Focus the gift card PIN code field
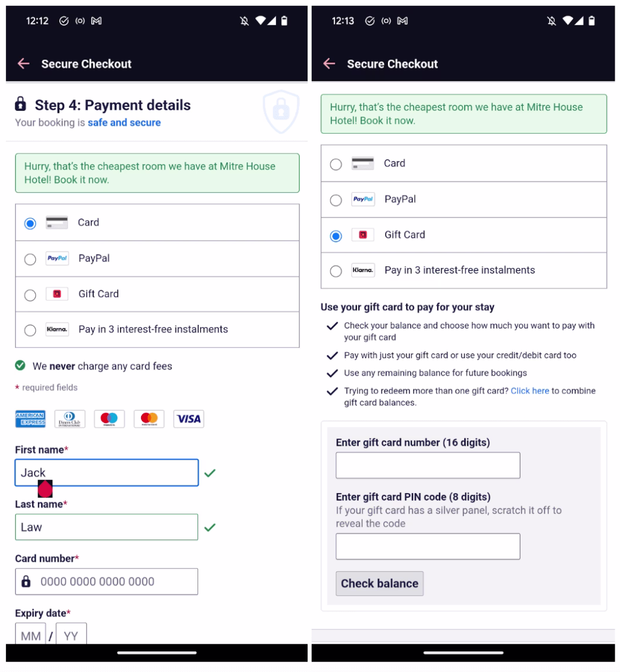Screen dimensions: 620x672 click(428, 547)
